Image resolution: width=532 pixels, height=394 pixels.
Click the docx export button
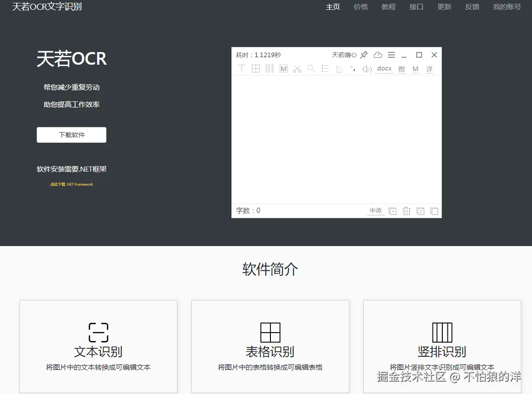click(x=384, y=68)
